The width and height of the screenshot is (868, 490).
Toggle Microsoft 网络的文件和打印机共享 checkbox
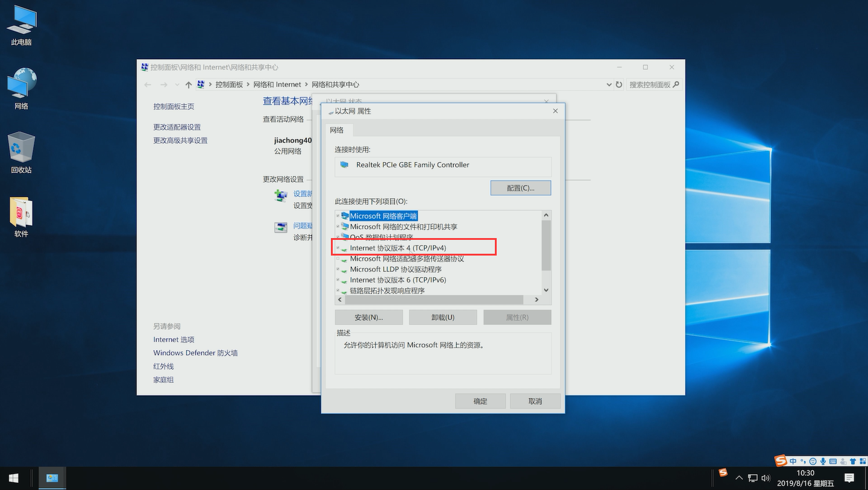pyautogui.click(x=338, y=227)
